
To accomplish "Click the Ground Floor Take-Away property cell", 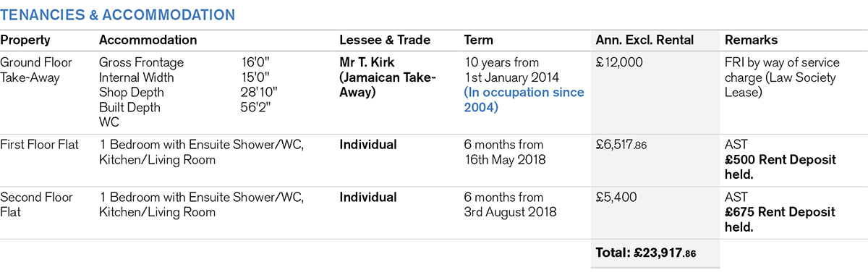I will click(36, 70).
